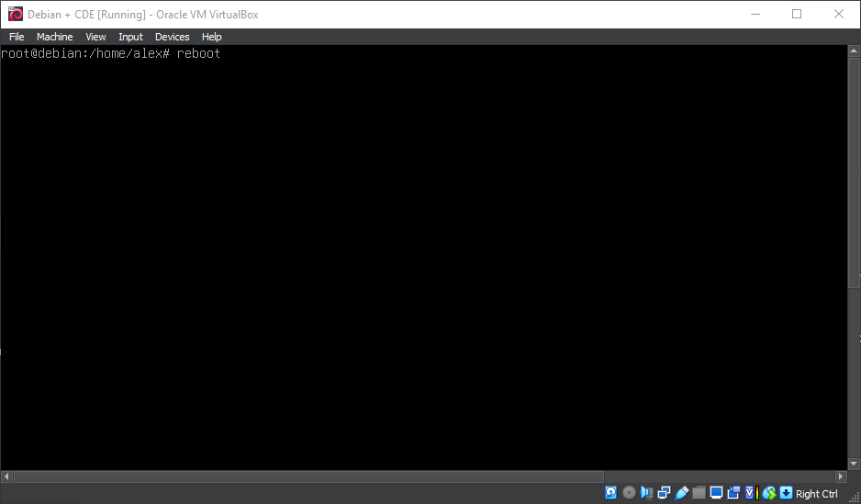Open the Machine menu
Viewport: 861px width, 504px height.
(54, 37)
